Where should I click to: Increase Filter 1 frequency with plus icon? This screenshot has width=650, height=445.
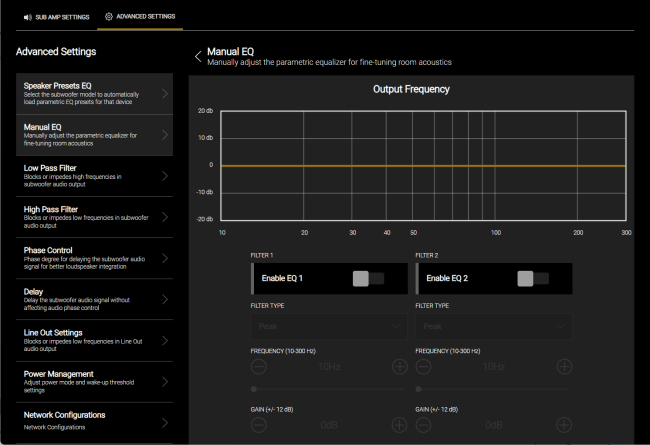(x=400, y=367)
